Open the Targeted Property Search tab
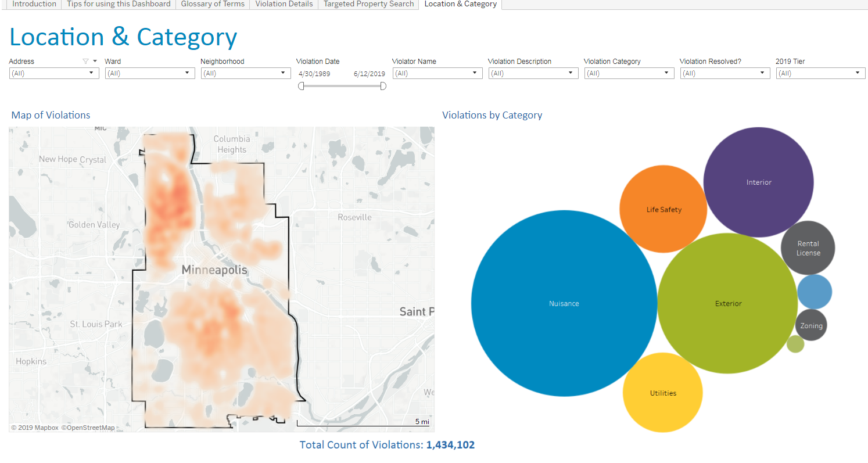Viewport: 868px width, 463px height. coord(368,4)
